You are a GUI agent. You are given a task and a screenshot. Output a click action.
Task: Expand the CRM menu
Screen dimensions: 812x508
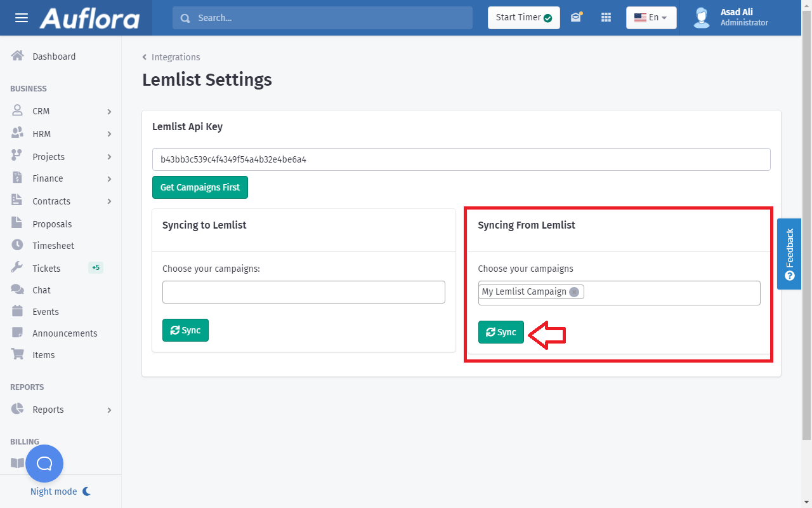pyautogui.click(x=61, y=111)
